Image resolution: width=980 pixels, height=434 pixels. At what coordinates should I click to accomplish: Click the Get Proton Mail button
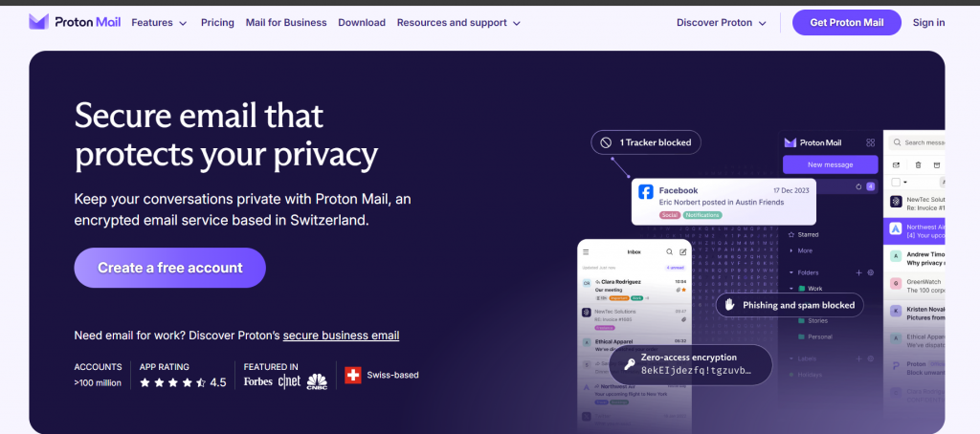click(x=846, y=22)
